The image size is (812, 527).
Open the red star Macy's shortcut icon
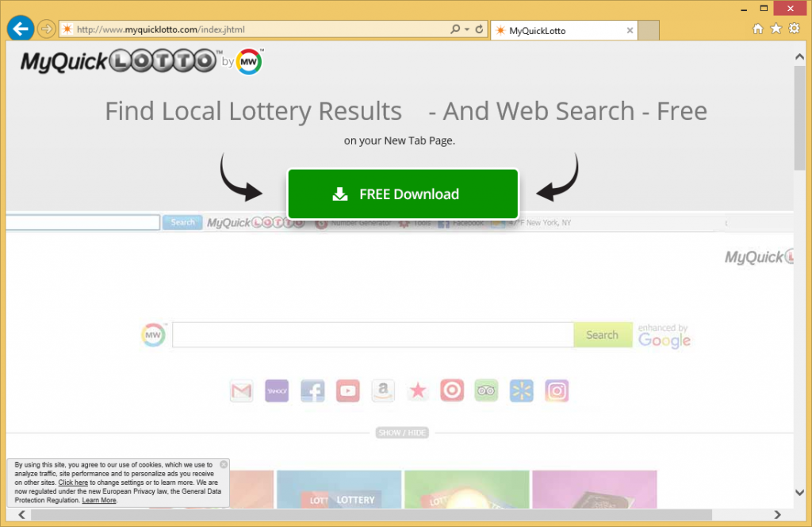(x=418, y=390)
